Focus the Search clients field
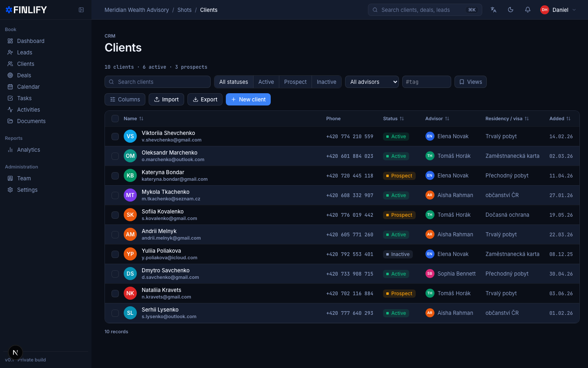 158,82
